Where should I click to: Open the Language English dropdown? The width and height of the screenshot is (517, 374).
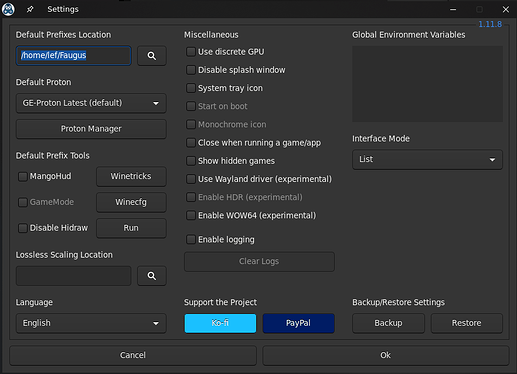pyautogui.click(x=91, y=323)
